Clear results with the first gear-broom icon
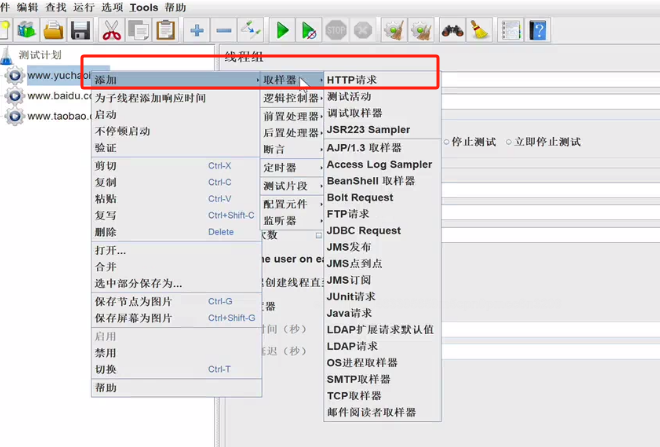 click(x=394, y=30)
